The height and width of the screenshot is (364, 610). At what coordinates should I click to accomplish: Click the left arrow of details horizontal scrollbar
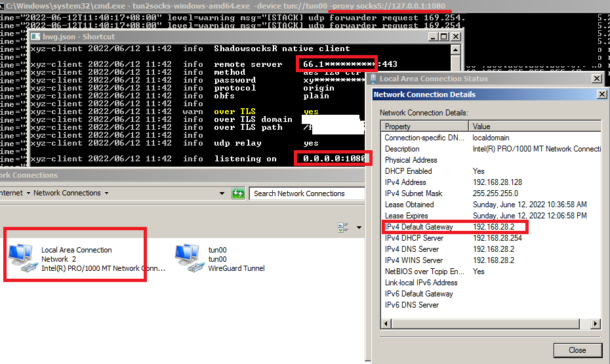pyautogui.click(x=386, y=323)
